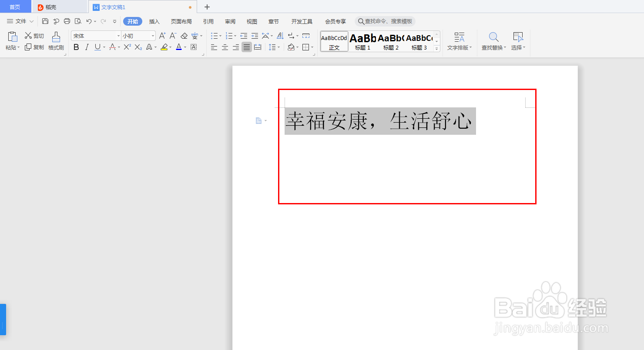
Task: Clear formatting with the eraser icon
Action: [x=184, y=35]
